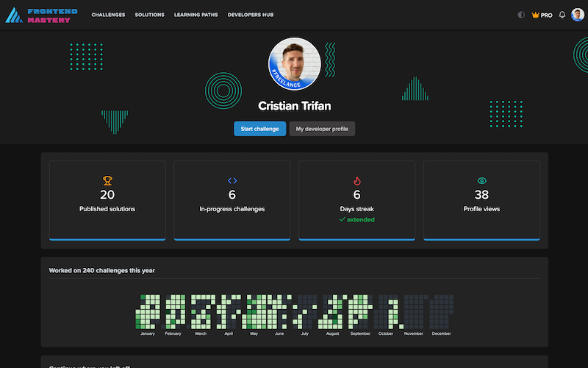Click the code brackets icon for in-progress challenges

coord(232,180)
